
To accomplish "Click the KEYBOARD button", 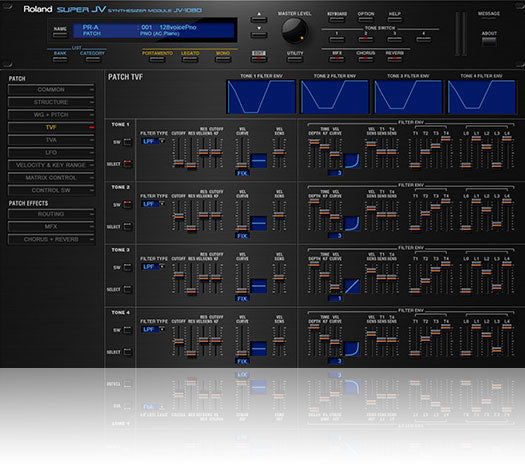I will [x=337, y=19].
